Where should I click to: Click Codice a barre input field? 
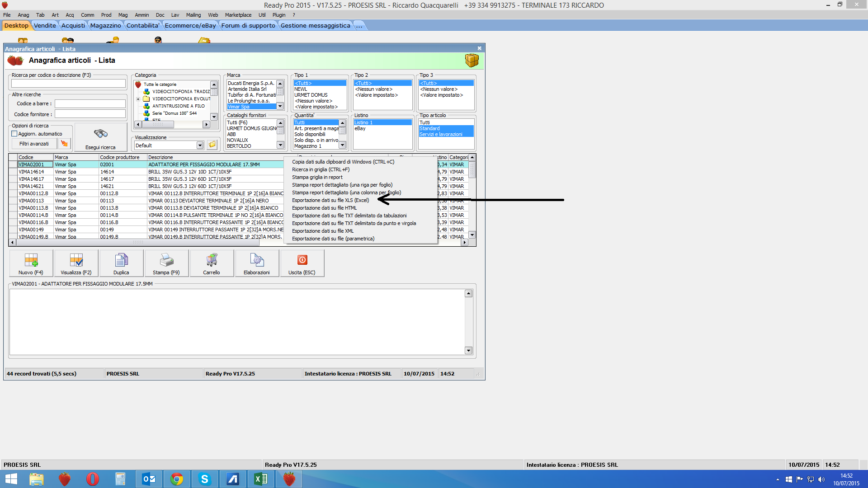90,103
